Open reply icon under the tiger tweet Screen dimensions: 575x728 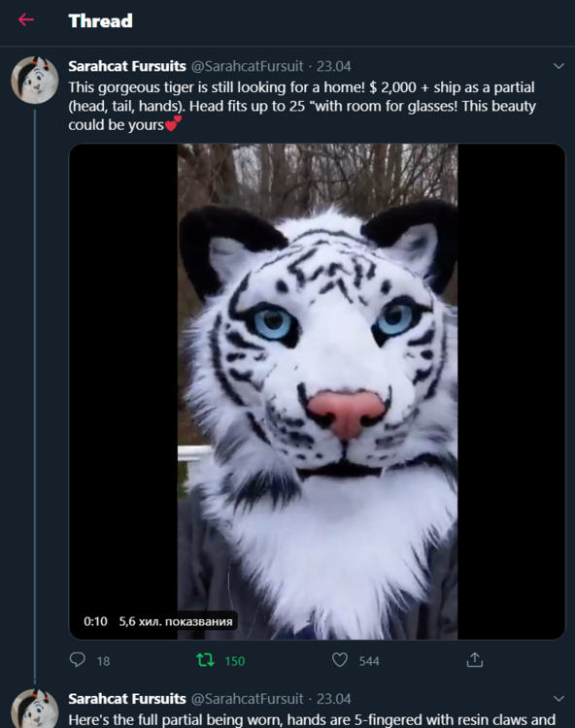click(77, 660)
